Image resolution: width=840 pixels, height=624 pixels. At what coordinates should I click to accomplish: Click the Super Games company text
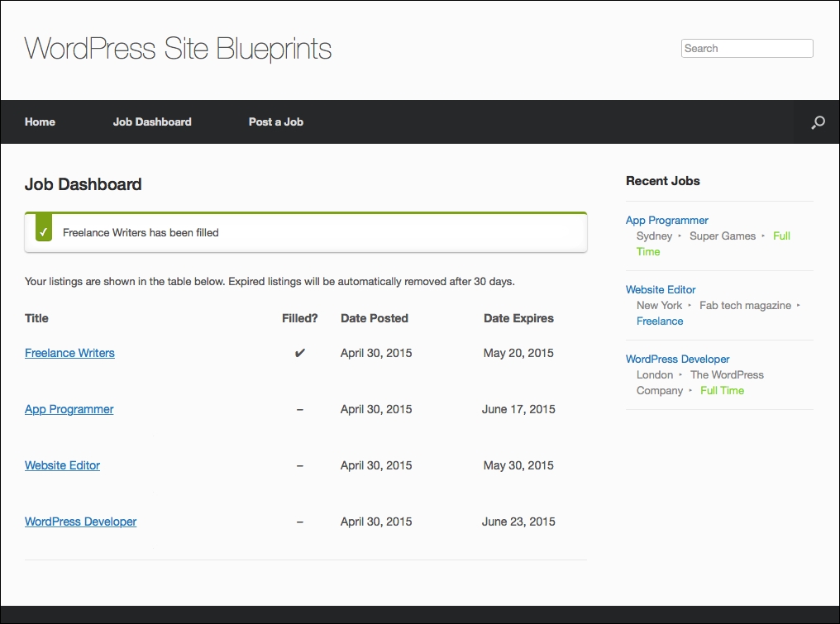pos(722,236)
